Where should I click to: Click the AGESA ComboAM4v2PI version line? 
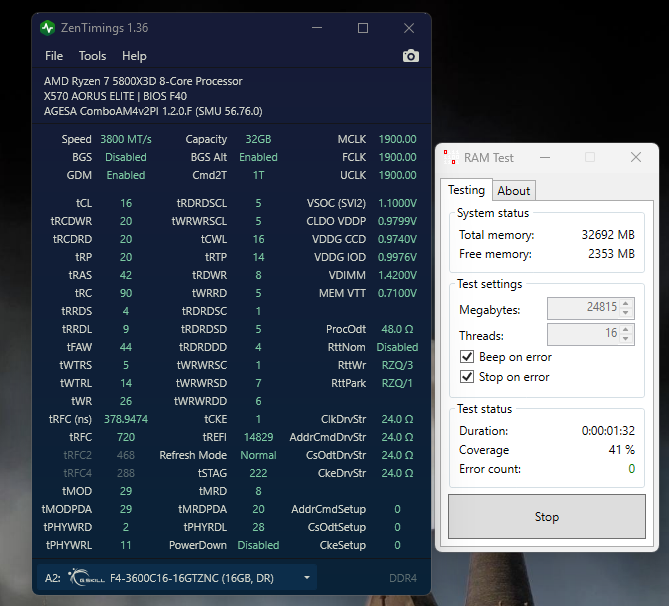click(153, 111)
